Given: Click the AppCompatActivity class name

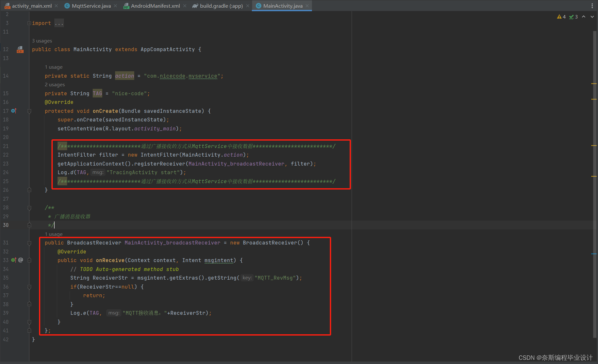Looking at the screenshot, I should 168,49.
